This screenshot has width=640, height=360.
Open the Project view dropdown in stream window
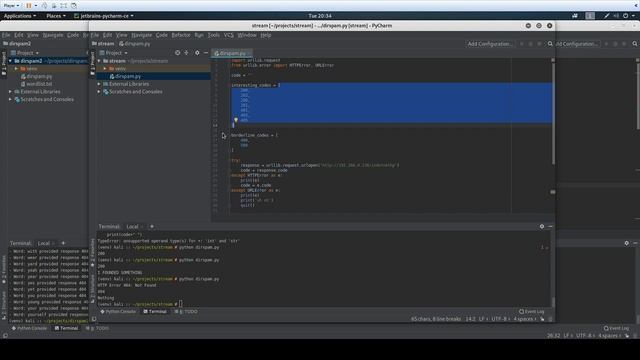tap(114, 53)
